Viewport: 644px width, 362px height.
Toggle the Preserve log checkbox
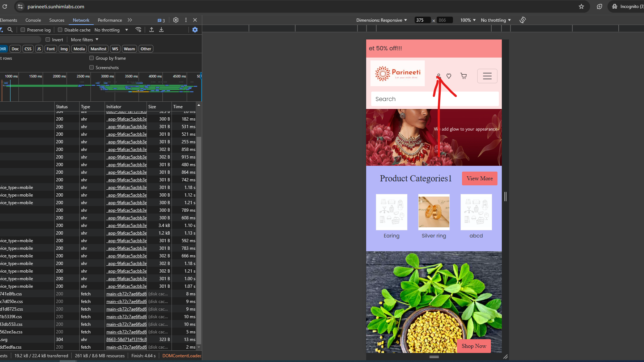tap(23, 30)
